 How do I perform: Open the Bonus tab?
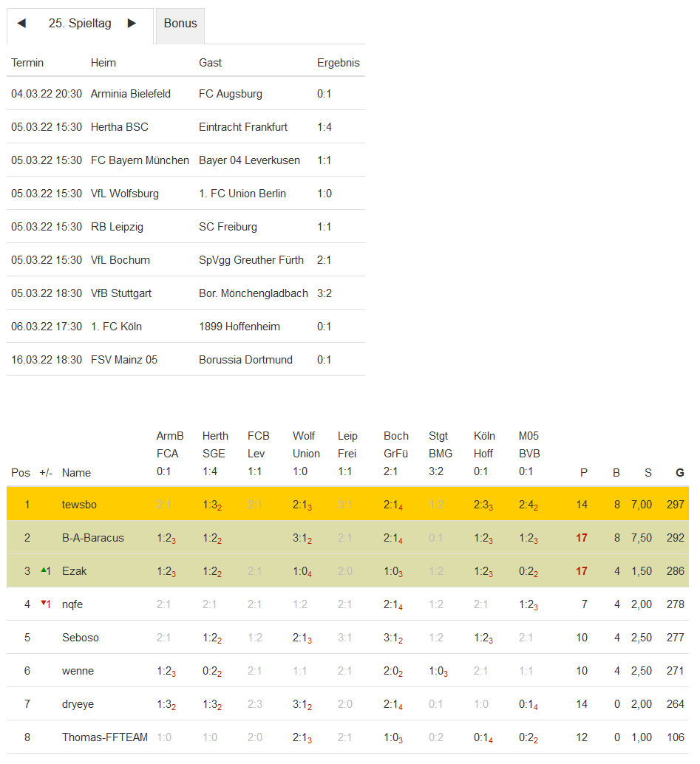(180, 24)
